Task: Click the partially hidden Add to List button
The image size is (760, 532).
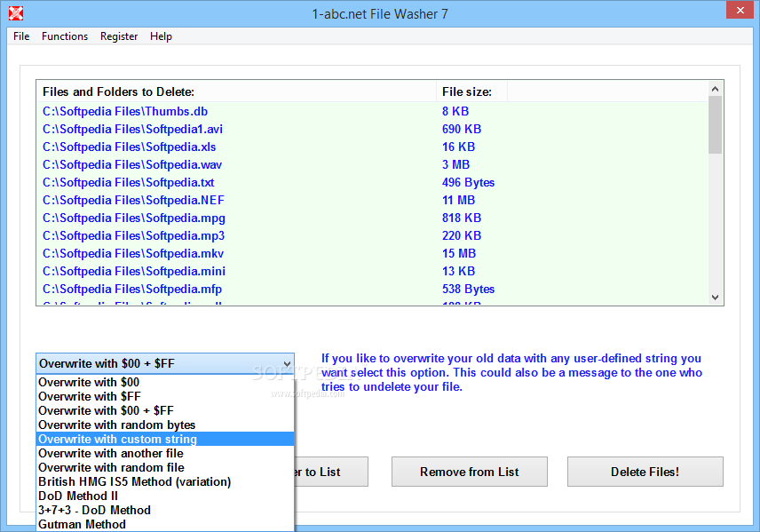Action: pyautogui.click(x=331, y=472)
